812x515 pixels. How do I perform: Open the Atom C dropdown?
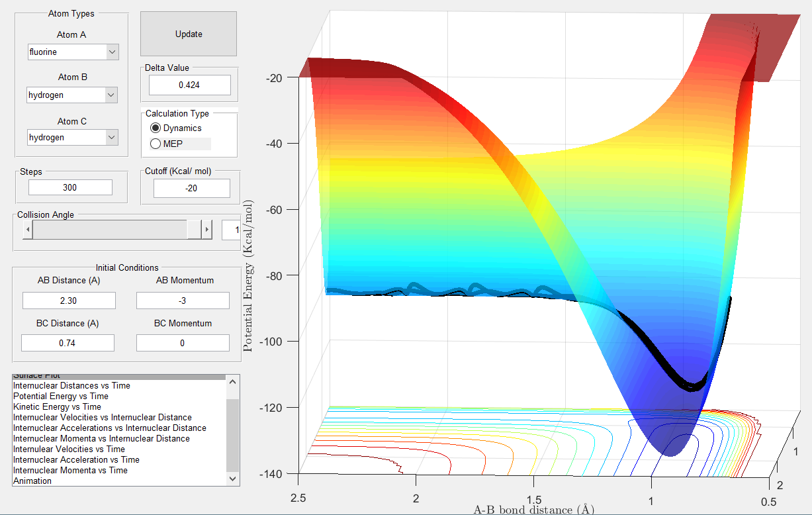72,138
